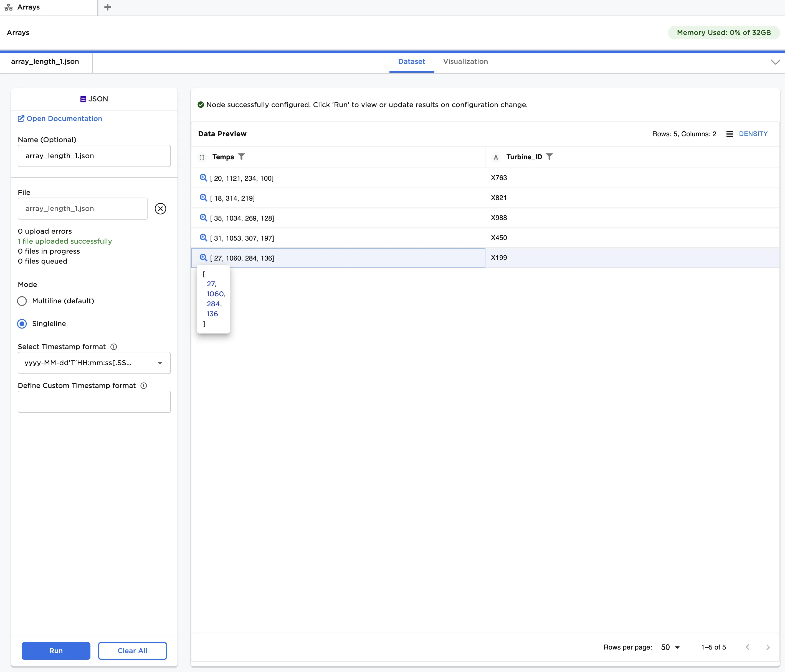This screenshot has height=672, width=785.
Task: Click magnifier icon in X763 Temps row
Action: pos(203,178)
